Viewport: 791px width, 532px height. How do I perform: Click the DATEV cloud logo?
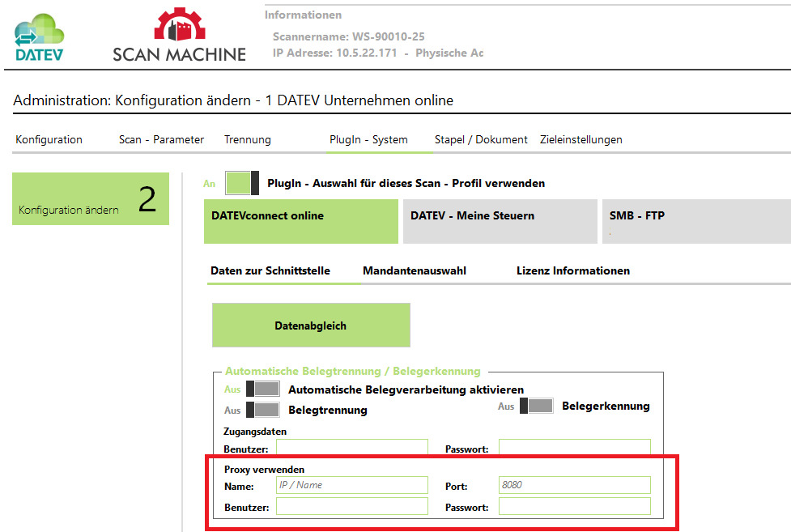coord(40,37)
